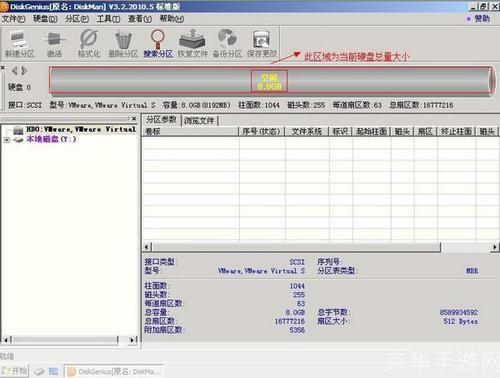This screenshot has height=378, width=500.
Task: Click the 保存更改 (Save Changes) icon
Action: pos(262,44)
